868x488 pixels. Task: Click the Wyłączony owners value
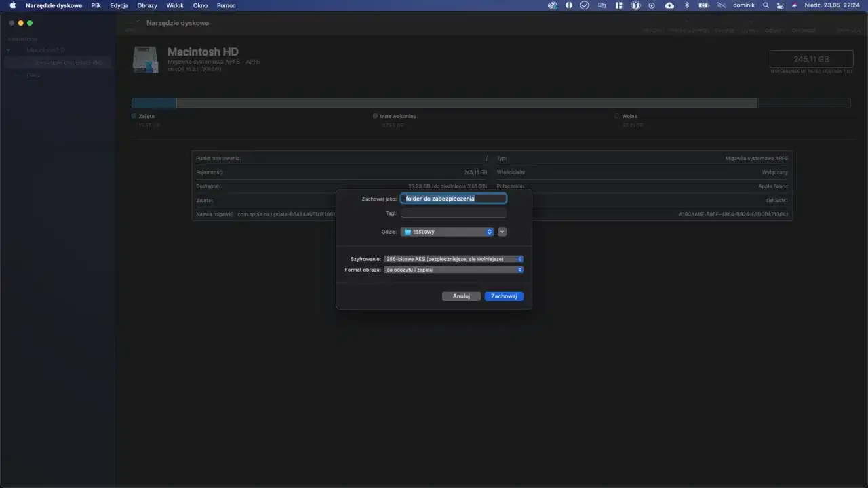pos(774,172)
